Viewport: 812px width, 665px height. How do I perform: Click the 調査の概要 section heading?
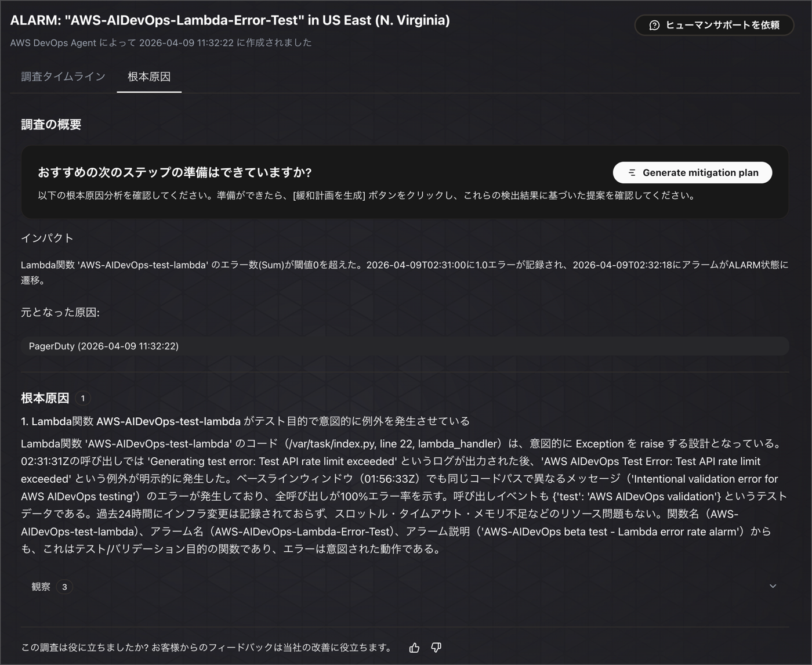coord(51,124)
